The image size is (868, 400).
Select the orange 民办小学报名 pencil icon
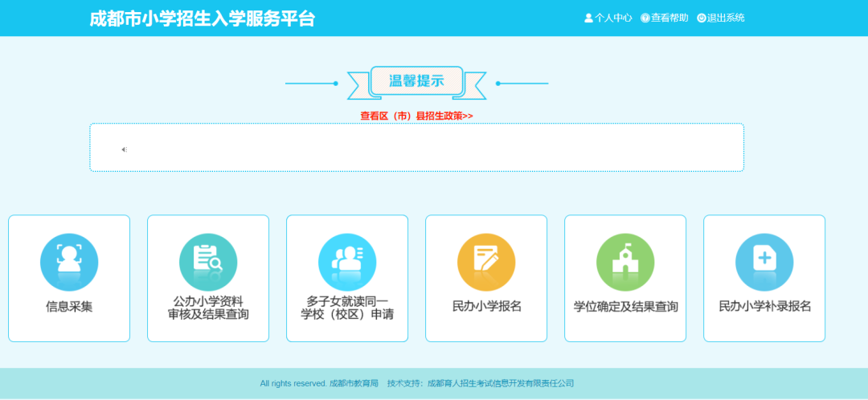pyautogui.click(x=486, y=262)
